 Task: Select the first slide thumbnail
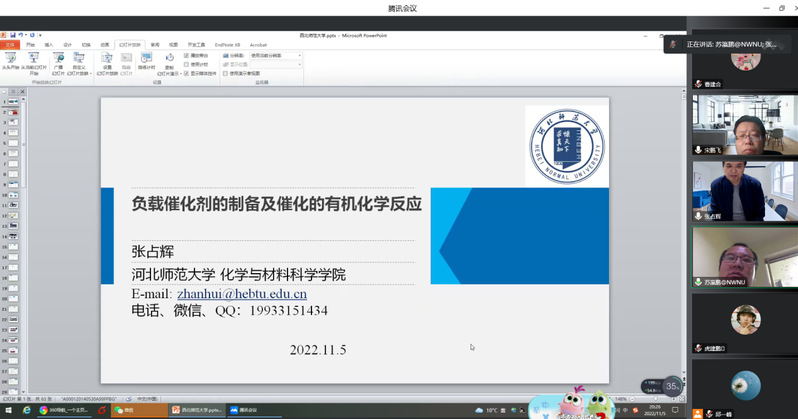(x=15, y=103)
